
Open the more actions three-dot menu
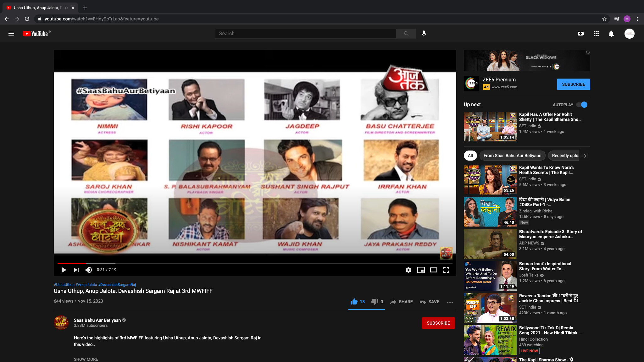pos(450,302)
